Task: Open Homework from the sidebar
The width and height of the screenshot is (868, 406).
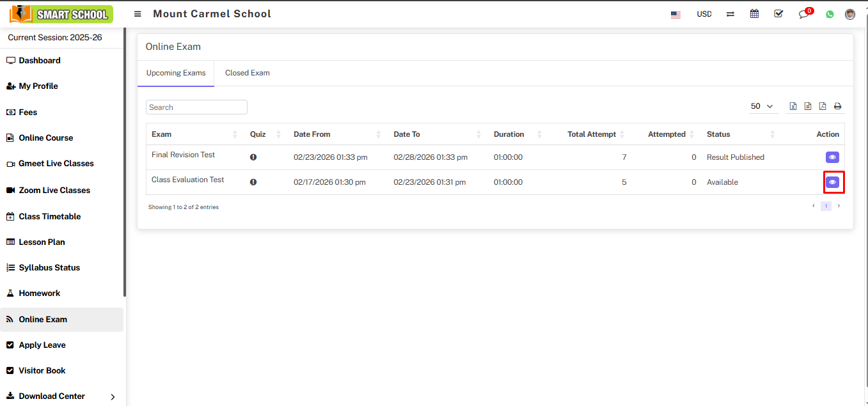Action: (39, 293)
